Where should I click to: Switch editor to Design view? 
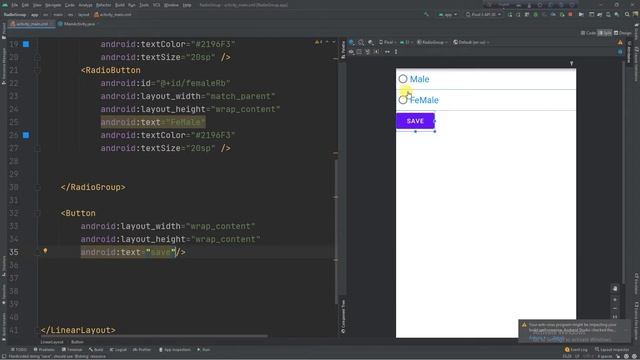[622, 33]
